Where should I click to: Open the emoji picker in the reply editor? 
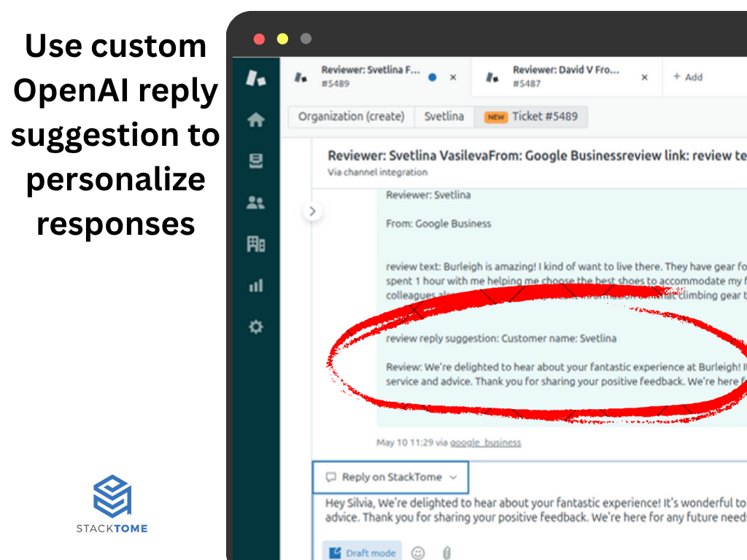[x=418, y=553]
